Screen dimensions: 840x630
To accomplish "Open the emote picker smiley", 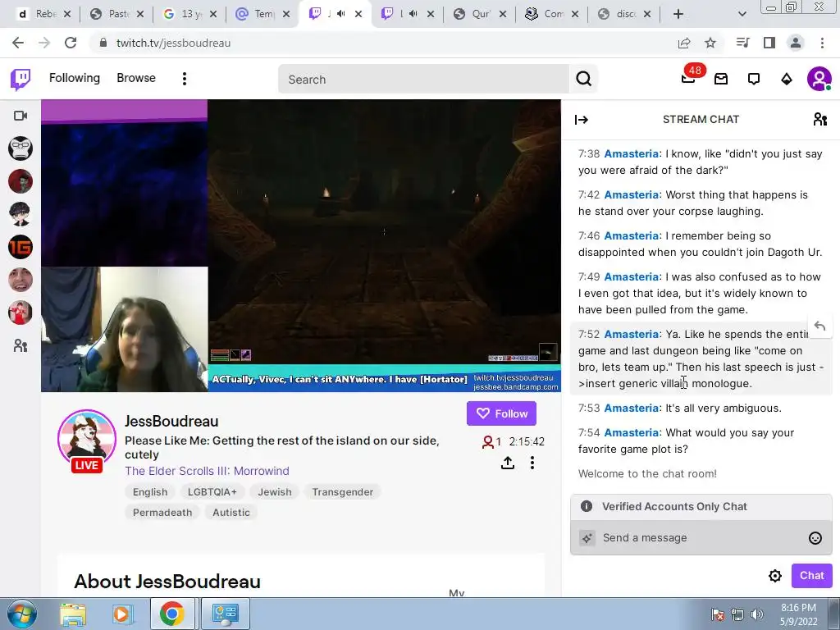I will click(x=815, y=538).
